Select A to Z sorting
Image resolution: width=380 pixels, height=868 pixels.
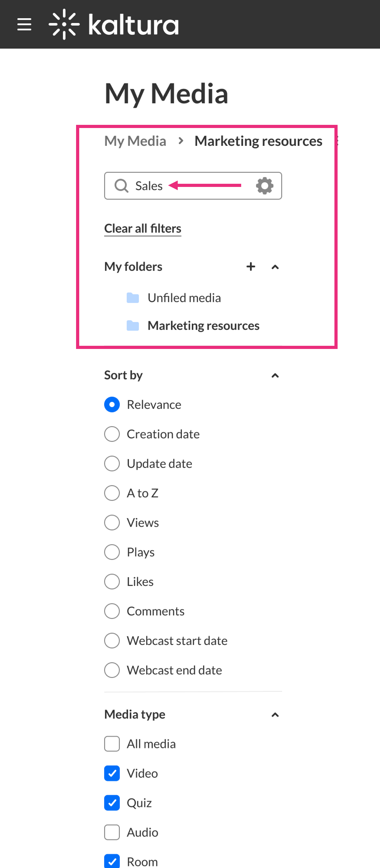112,493
